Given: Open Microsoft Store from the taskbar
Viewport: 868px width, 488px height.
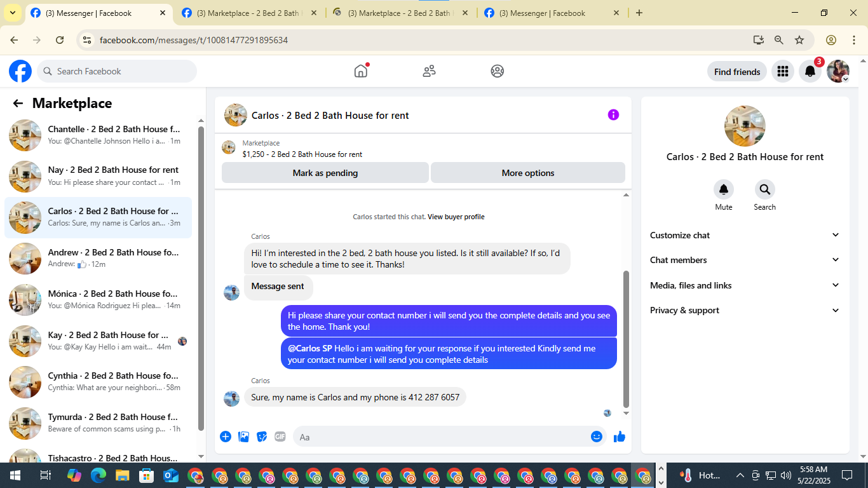Looking at the screenshot, I should tap(147, 475).
